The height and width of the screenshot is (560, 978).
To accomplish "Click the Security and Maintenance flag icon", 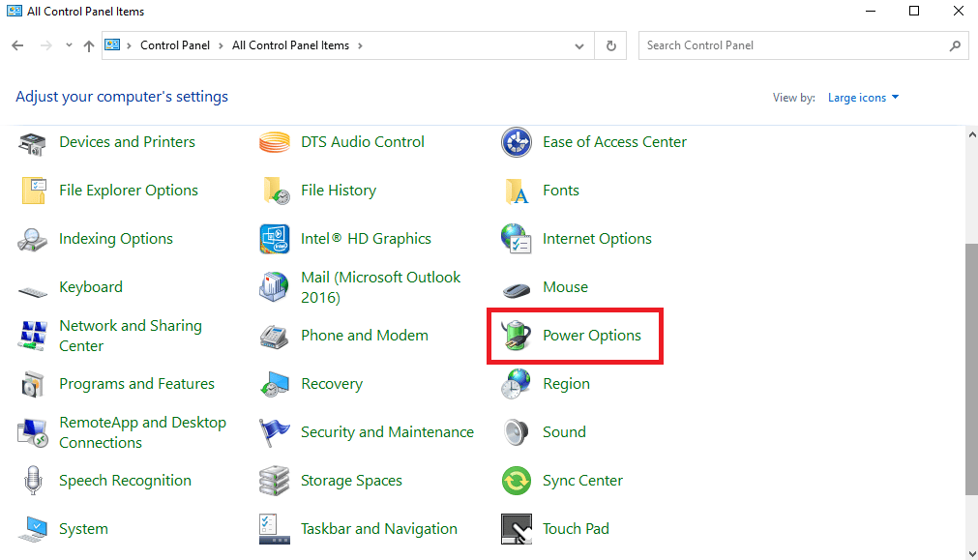I will pos(274,432).
